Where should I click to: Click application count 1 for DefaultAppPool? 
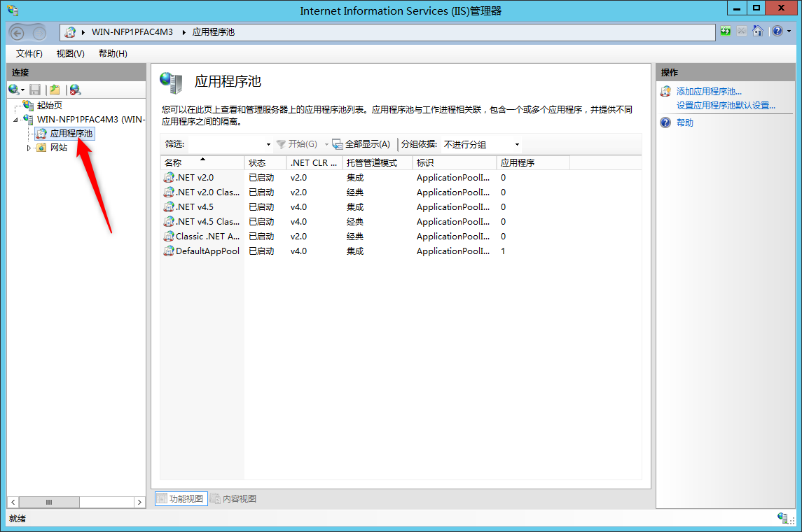(x=504, y=251)
